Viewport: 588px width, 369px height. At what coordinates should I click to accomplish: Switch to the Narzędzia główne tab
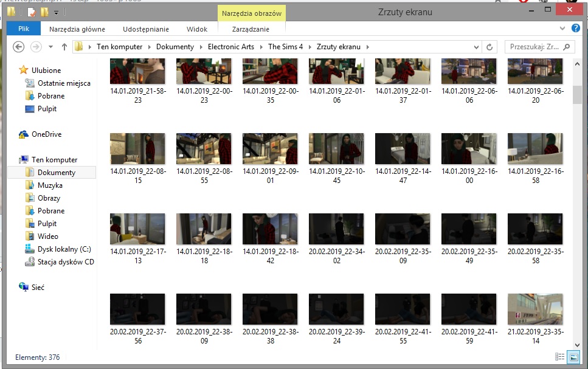click(x=77, y=29)
